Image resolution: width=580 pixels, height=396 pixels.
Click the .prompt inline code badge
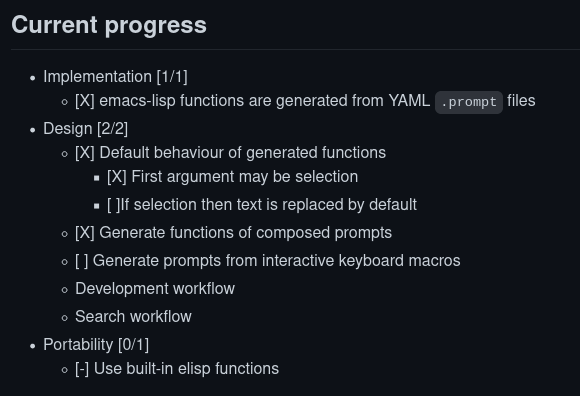click(x=469, y=102)
